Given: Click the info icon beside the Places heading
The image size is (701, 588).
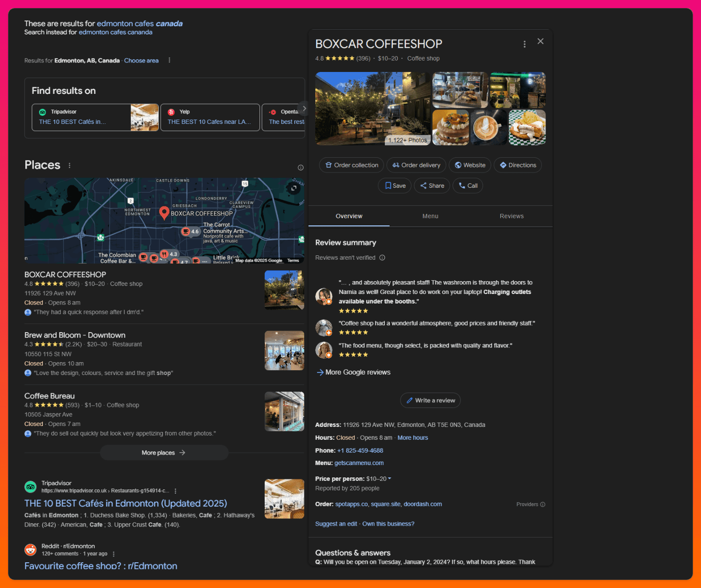Looking at the screenshot, I should click(x=300, y=167).
